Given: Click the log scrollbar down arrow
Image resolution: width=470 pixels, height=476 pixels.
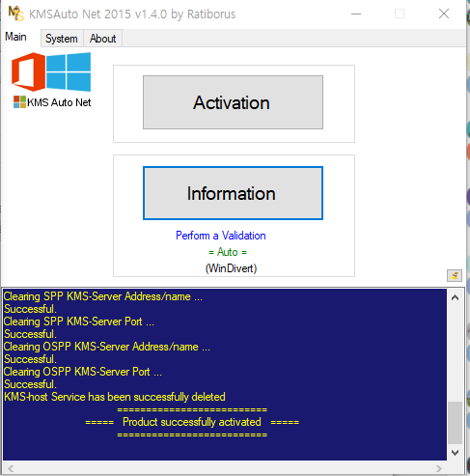Looking at the screenshot, I should (x=455, y=453).
